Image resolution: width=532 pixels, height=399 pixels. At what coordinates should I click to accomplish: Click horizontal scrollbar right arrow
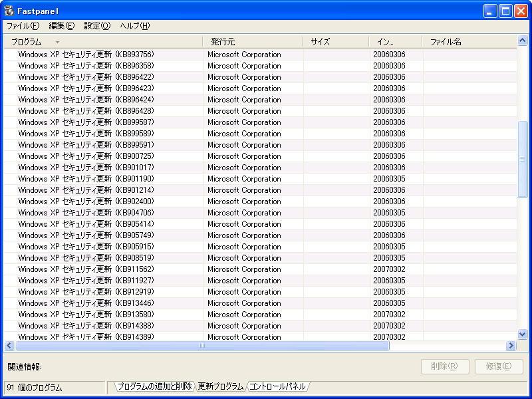(511, 345)
